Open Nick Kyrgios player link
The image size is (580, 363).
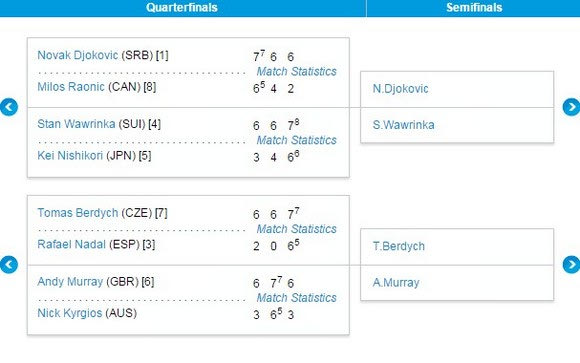pyautogui.click(x=70, y=313)
